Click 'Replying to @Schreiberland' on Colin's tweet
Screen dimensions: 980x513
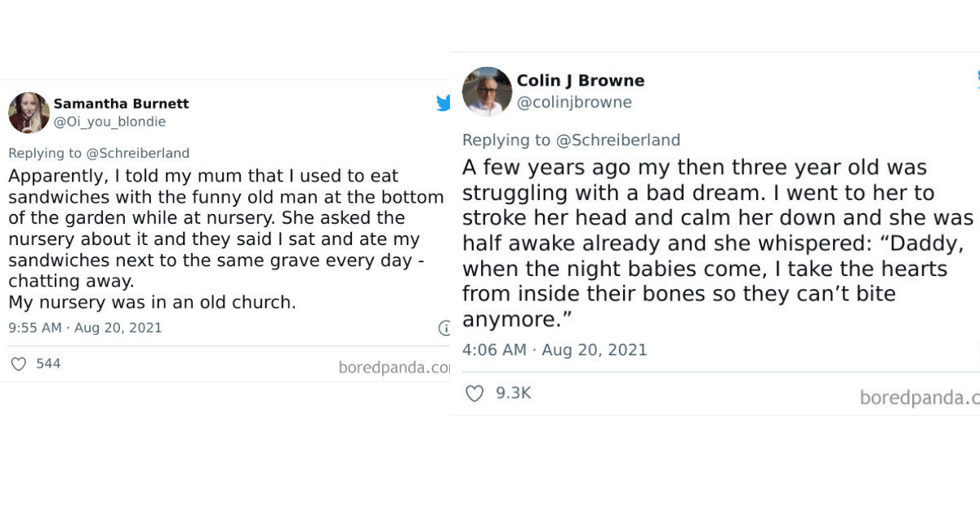570,140
